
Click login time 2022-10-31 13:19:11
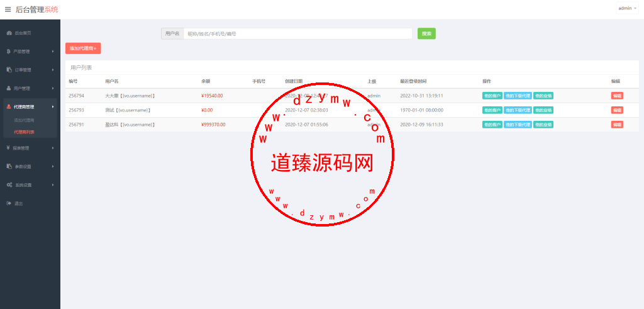[x=421, y=96]
